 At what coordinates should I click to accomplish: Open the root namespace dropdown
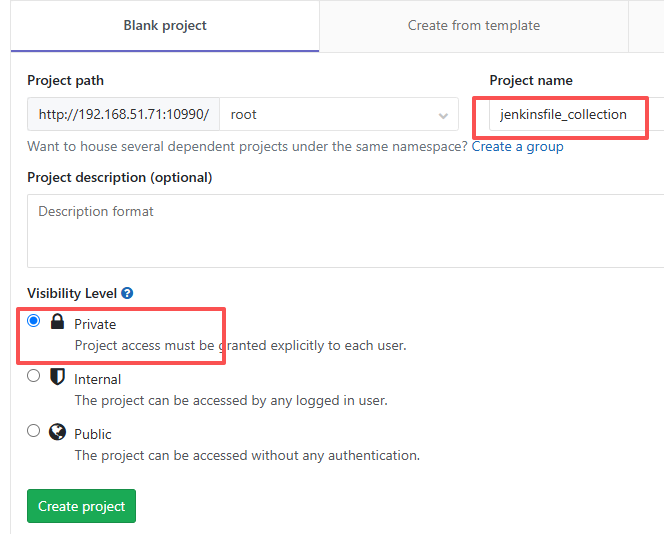pos(339,114)
